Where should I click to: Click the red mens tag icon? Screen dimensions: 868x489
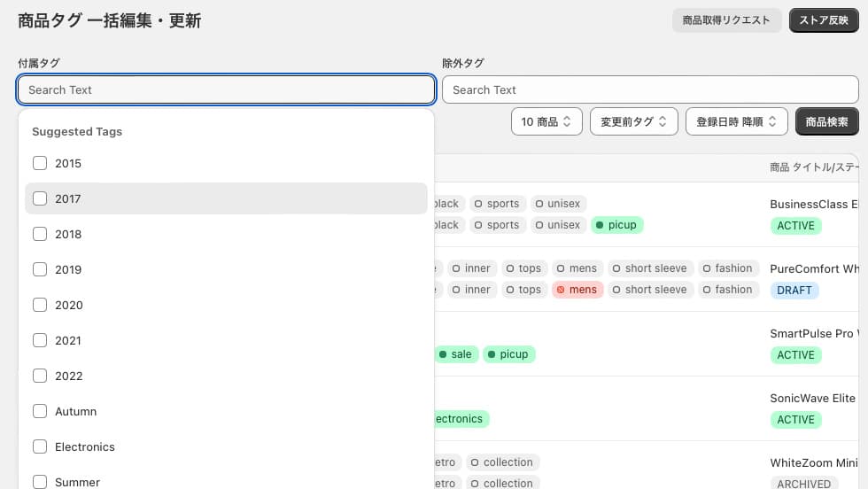coord(560,290)
